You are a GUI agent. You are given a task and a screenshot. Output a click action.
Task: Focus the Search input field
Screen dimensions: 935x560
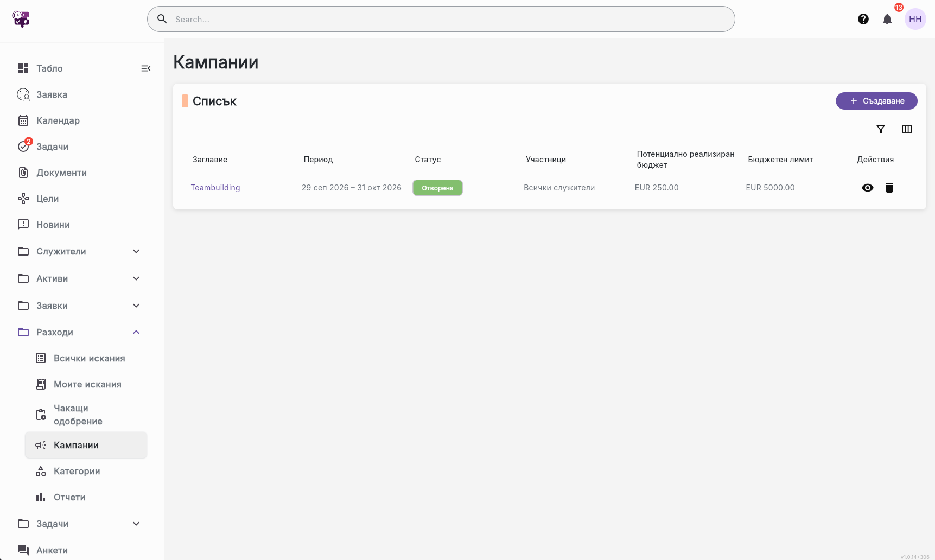[x=441, y=19]
